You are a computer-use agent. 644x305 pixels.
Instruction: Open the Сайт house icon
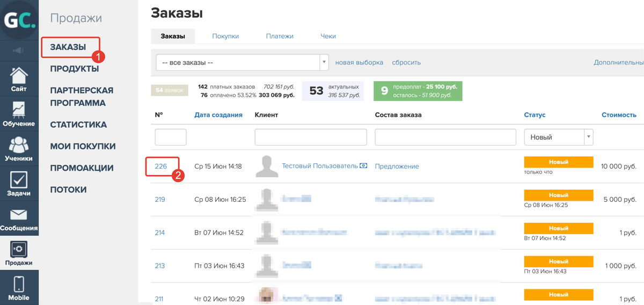click(x=19, y=75)
